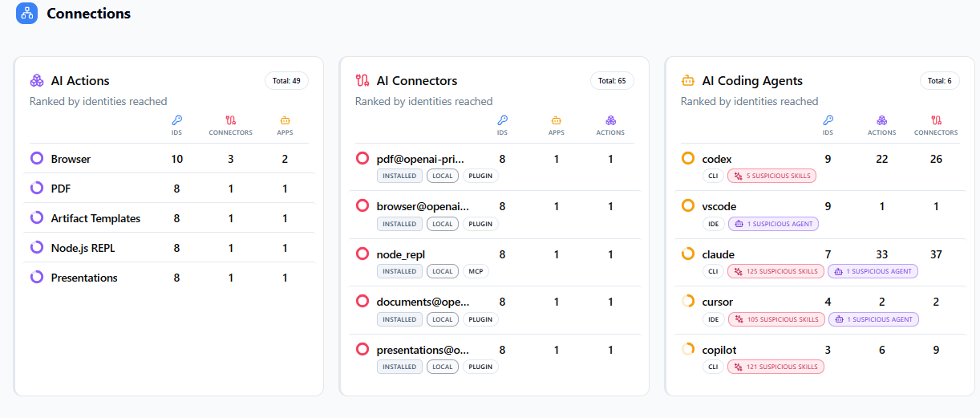Image resolution: width=980 pixels, height=418 pixels.
Task: Click the IDS key icon in AI Actions
Action: pyautogui.click(x=177, y=120)
